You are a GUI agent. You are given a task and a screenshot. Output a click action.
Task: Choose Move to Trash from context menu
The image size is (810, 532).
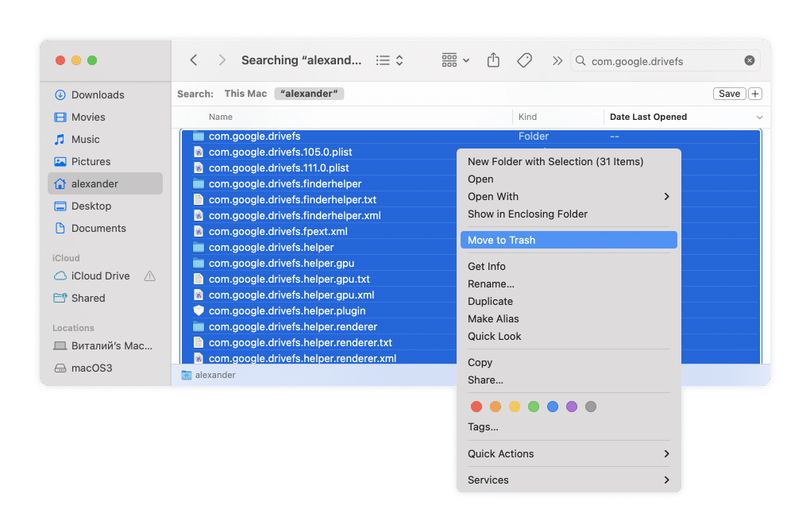pyautogui.click(x=568, y=241)
